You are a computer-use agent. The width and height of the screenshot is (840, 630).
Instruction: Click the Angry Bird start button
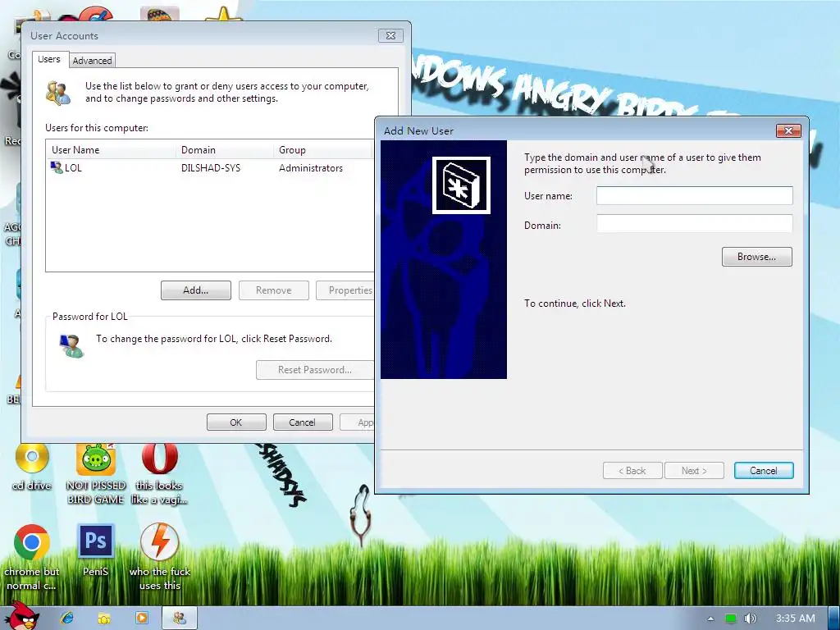[x=21, y=616]
